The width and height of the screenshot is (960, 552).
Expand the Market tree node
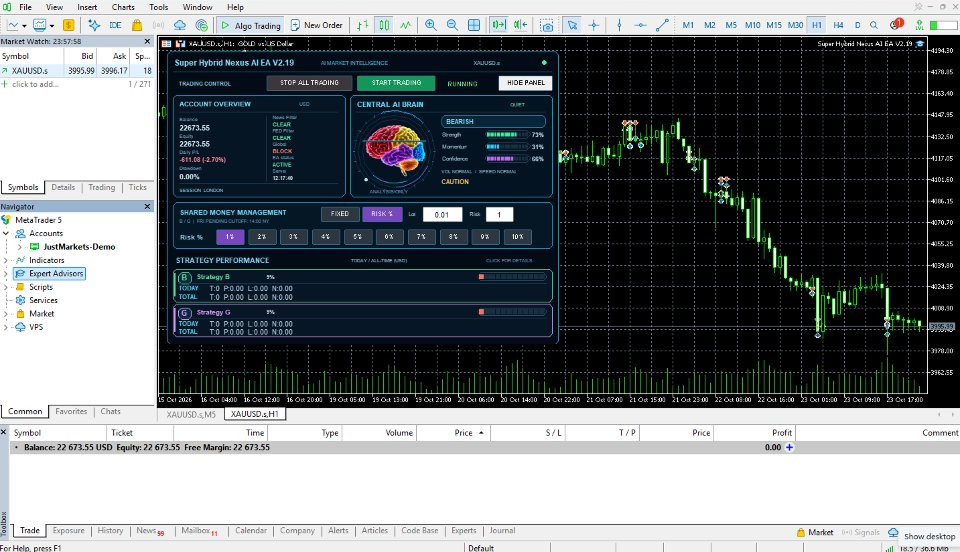(x=6, y=313)
